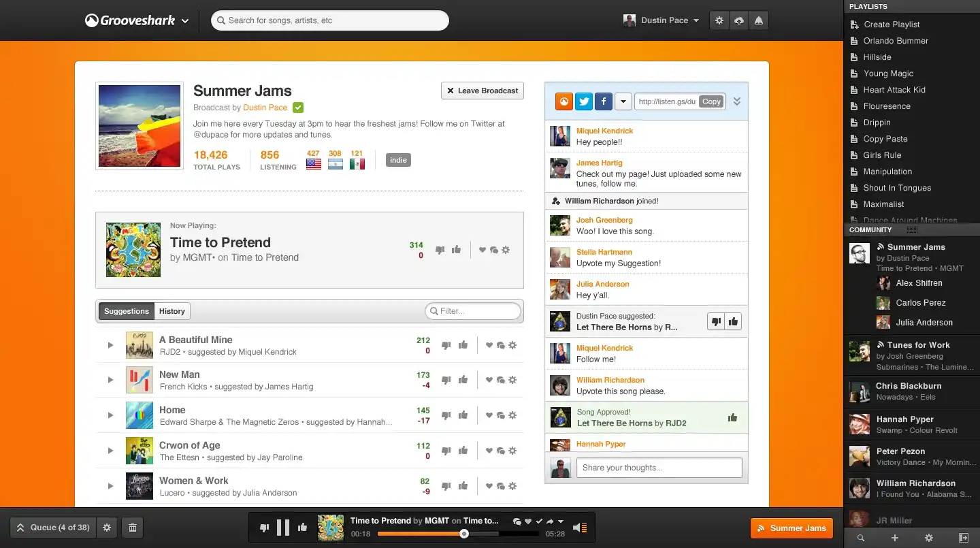Click the Share your thoughts chat field

pyautogui.click(x=658, y=468)
